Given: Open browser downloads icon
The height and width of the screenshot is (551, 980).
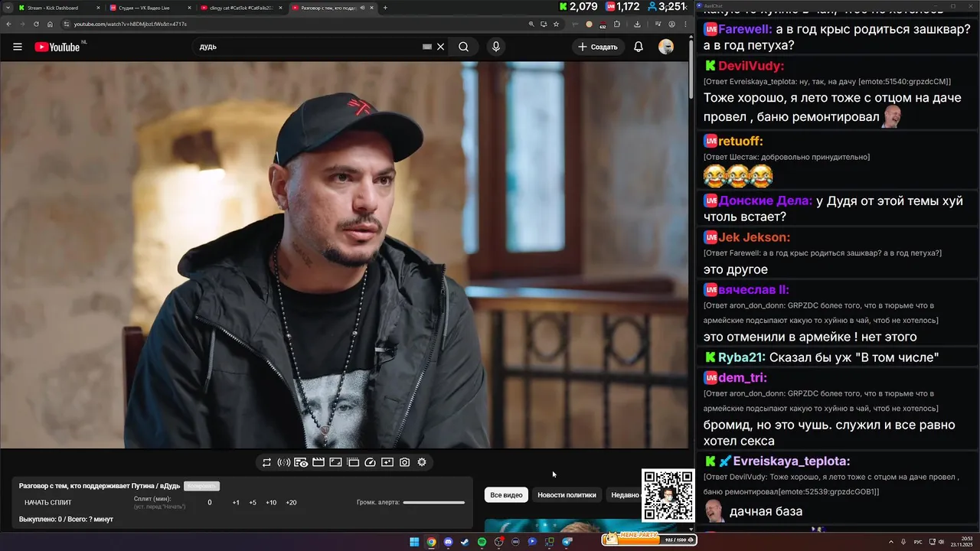Looking at the screenshot, I should point(638,24).
